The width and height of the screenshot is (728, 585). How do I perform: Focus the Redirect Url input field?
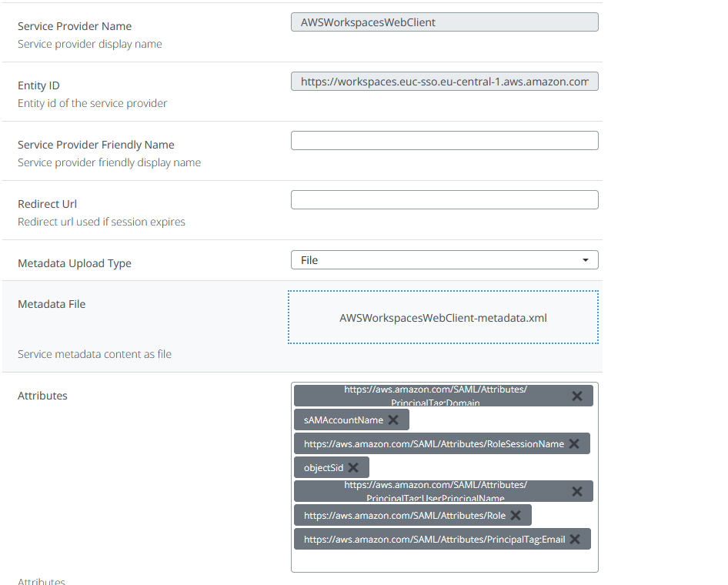click(444, 200)
